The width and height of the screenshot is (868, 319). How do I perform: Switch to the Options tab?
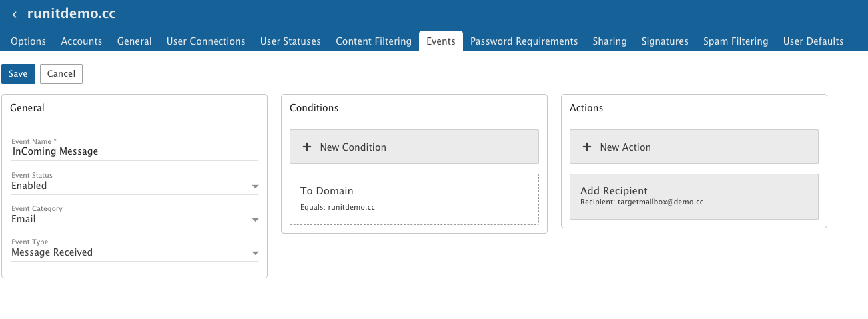[x=29, y=41]
